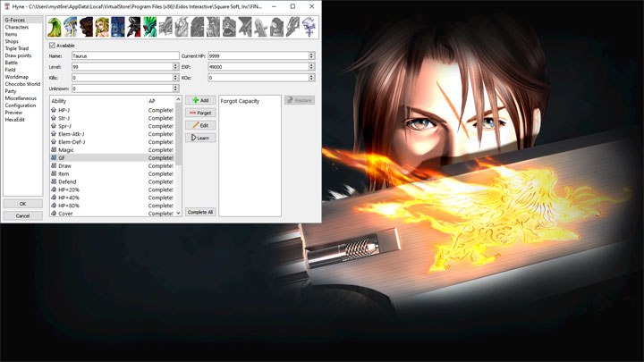Sort by the Ability column header
The height and width of the screenshot is (362, 644).
[98, 101]
